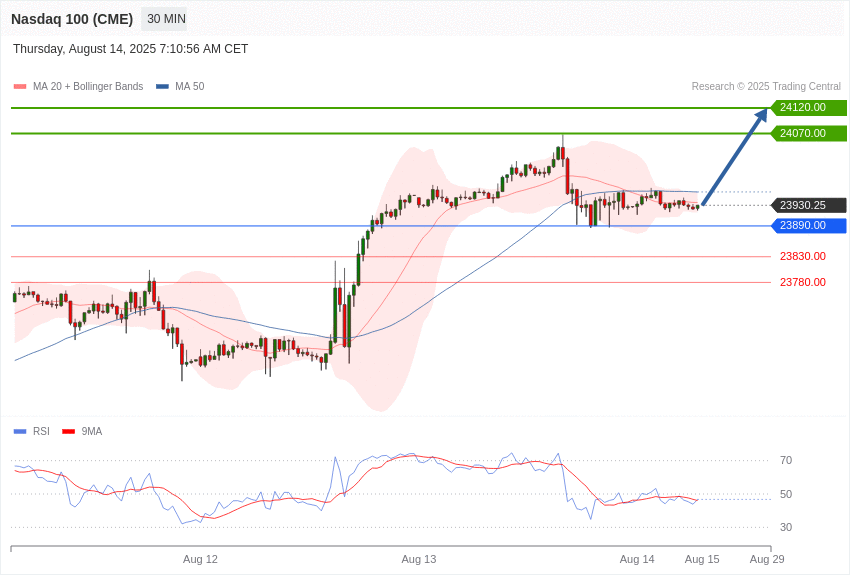The height and width of the screenshot is (576, 850).
Task: Click the 24120.00 green resistance label
Action: click(x=808, y=107)
